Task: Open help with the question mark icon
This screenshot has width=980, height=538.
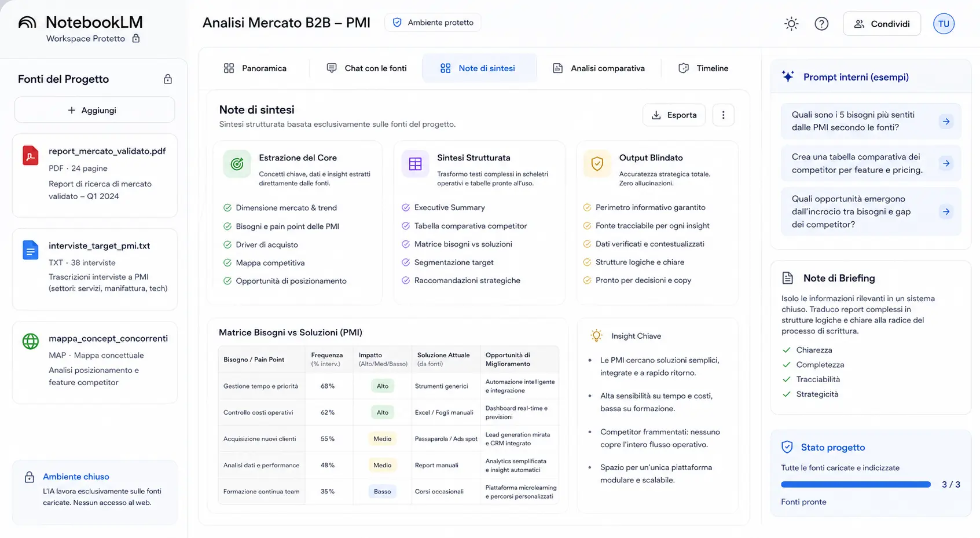Action: [x=821, y=24]
